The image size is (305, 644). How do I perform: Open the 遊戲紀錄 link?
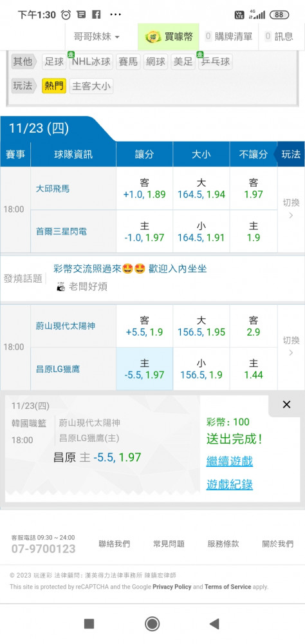click(230, 485)
